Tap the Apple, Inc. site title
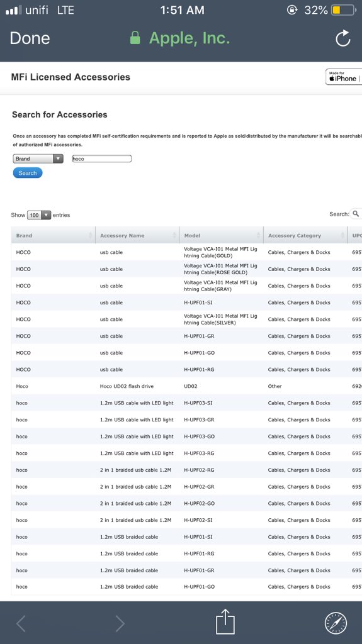Screen dimensions: 362x644 tap(189, 38)
